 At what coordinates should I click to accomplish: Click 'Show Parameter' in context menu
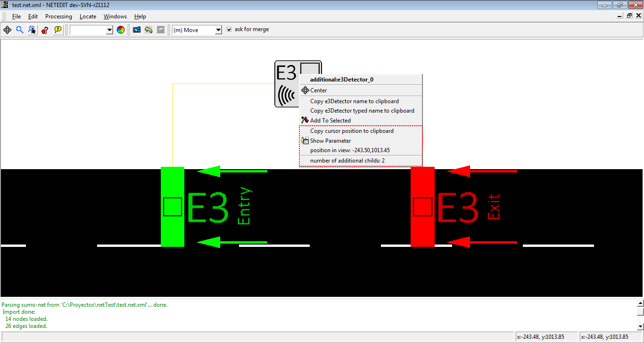click(x=330, y=141)
